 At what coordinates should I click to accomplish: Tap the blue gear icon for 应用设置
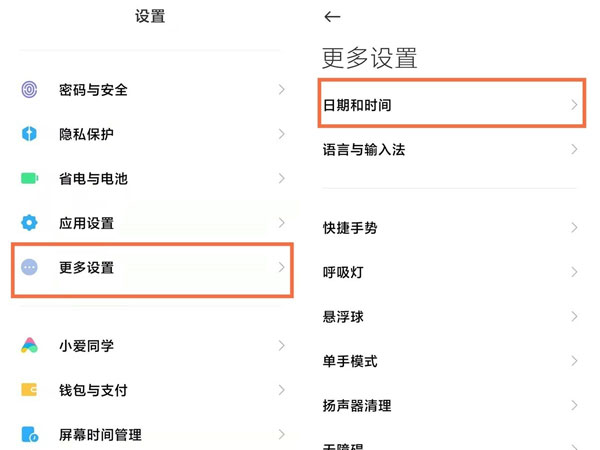[x=29, y=223]
